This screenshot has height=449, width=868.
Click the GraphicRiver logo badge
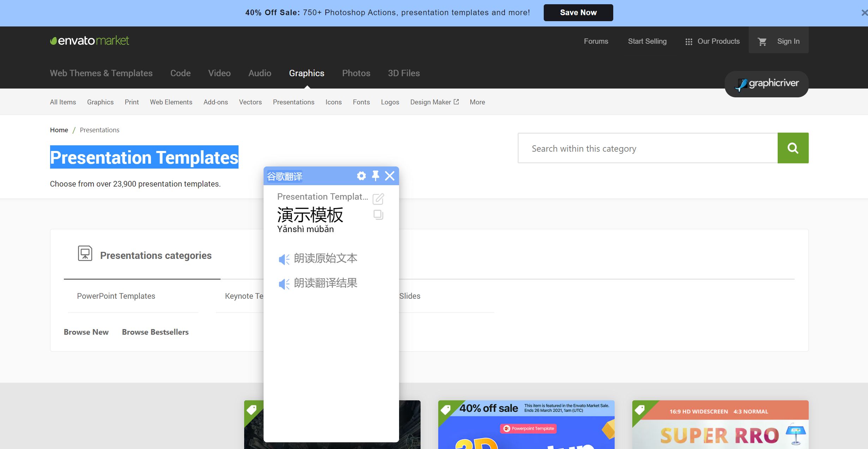(766, 84)
